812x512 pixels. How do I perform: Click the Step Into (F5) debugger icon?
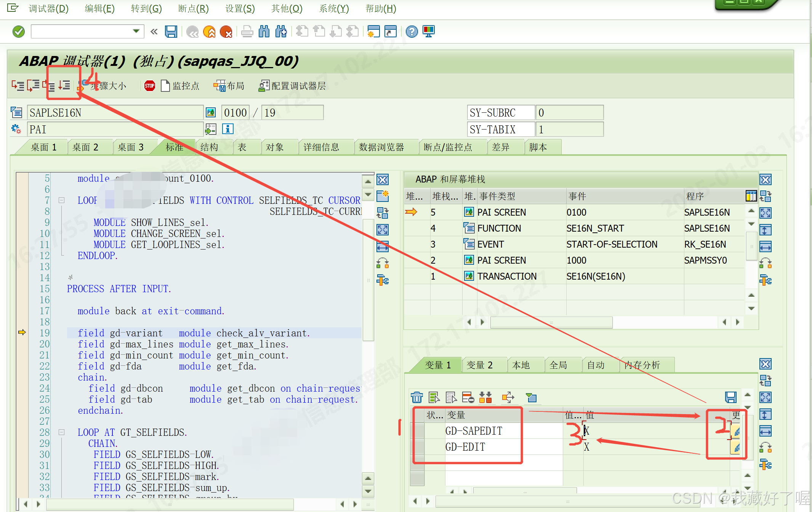17,86
